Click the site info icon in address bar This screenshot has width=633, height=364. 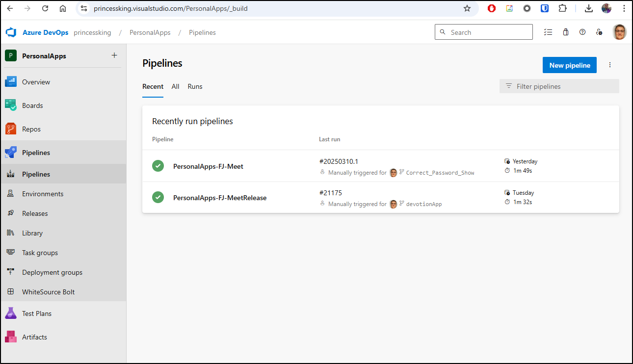pos(84,8)
